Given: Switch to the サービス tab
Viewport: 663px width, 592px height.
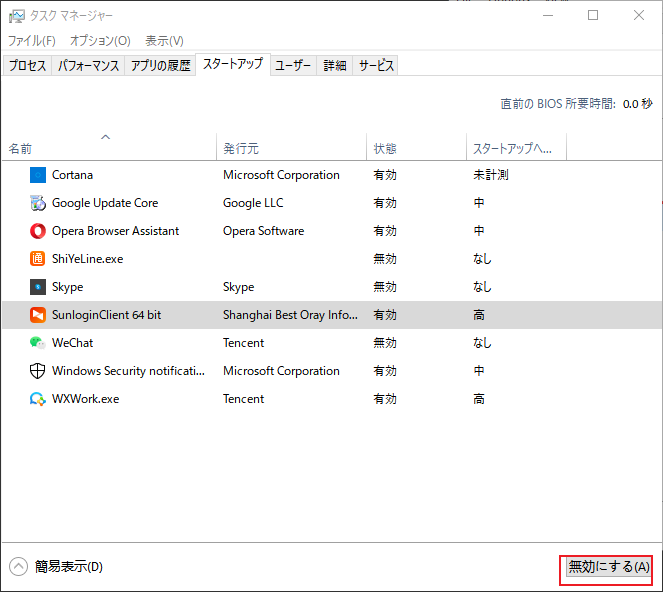Looking at the screenshot, I should pyautogui.click(x=376, y=66).
